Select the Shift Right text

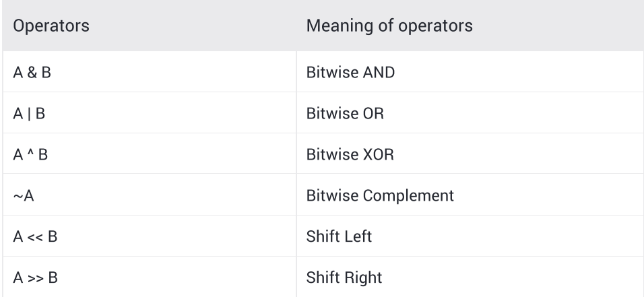(344, 277)
